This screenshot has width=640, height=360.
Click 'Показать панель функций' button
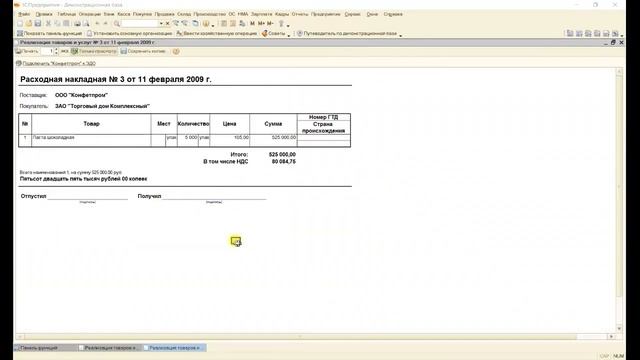[x=49, y=33]
